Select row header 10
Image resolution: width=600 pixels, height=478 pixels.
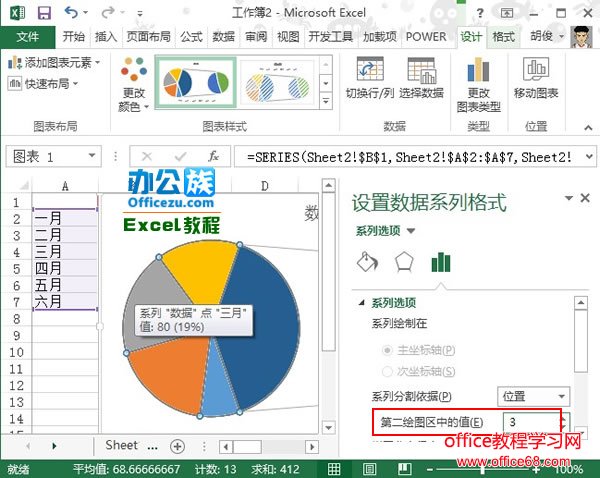tap(16, 352)
